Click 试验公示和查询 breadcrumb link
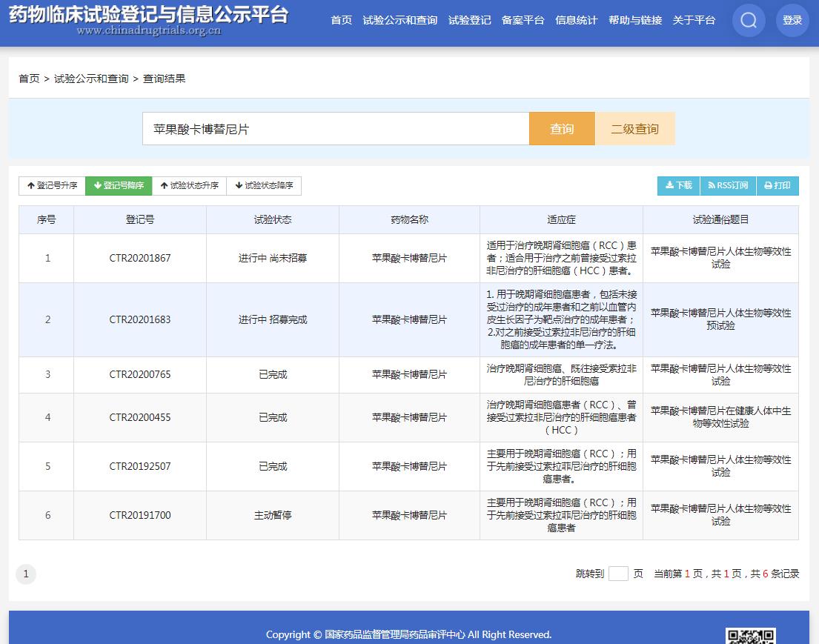 (x=91, y=79)
